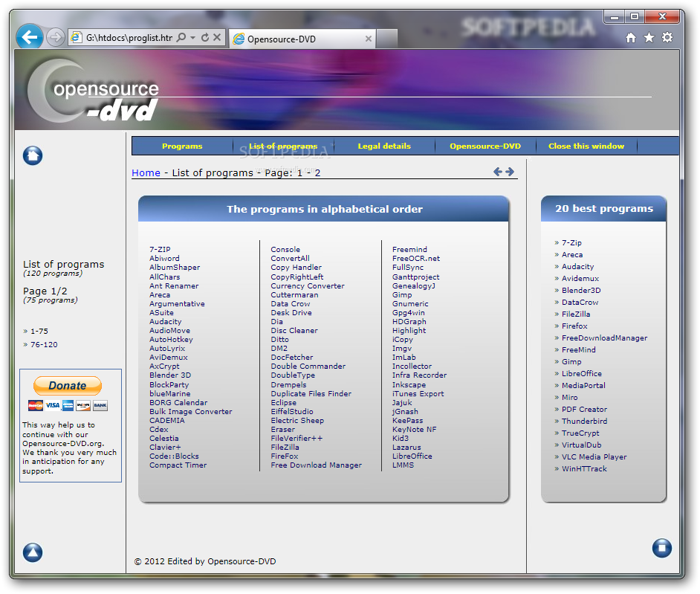The height and width of the screenshot is (594, 700).
Task: Go to previous page with left arrow
Action: click(x=498, y=172)
